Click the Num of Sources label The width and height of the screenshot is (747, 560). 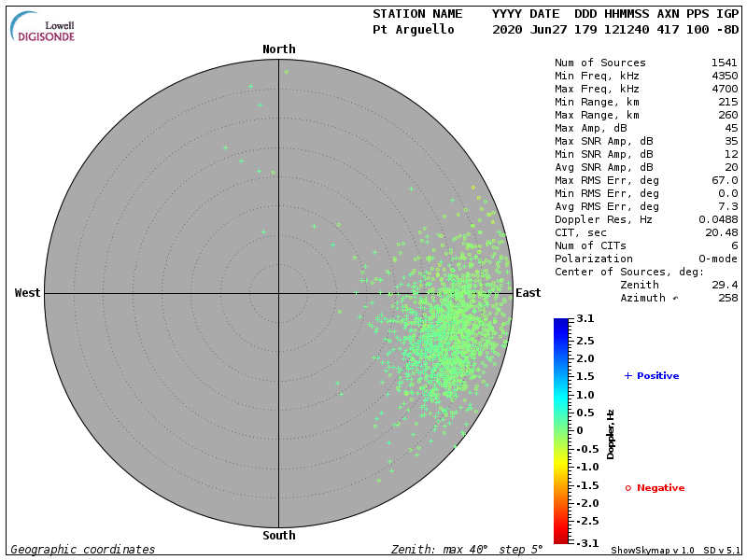point(600,63)
